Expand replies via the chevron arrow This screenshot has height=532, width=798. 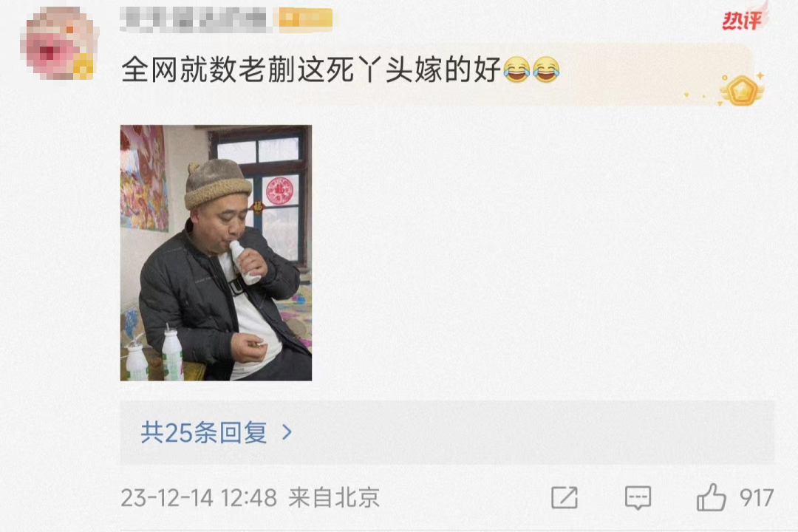pos(287,432)
